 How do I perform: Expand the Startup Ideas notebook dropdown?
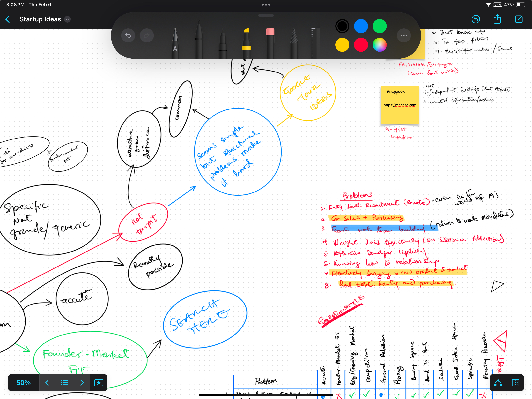tap(68, 19)
